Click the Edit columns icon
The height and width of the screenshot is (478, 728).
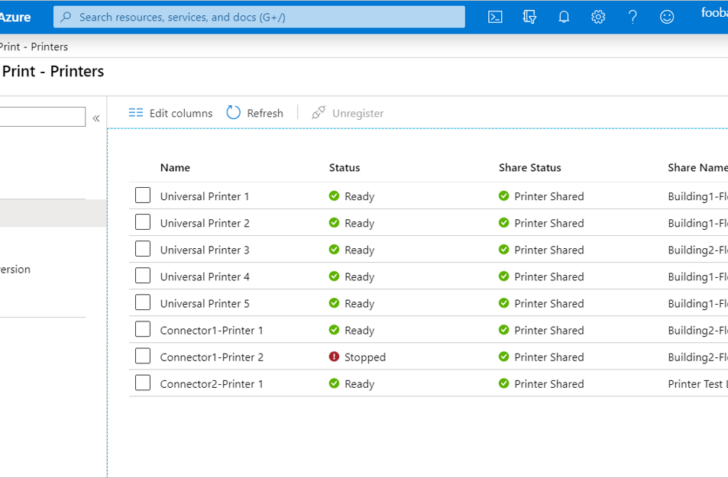[x=136, y=113]
